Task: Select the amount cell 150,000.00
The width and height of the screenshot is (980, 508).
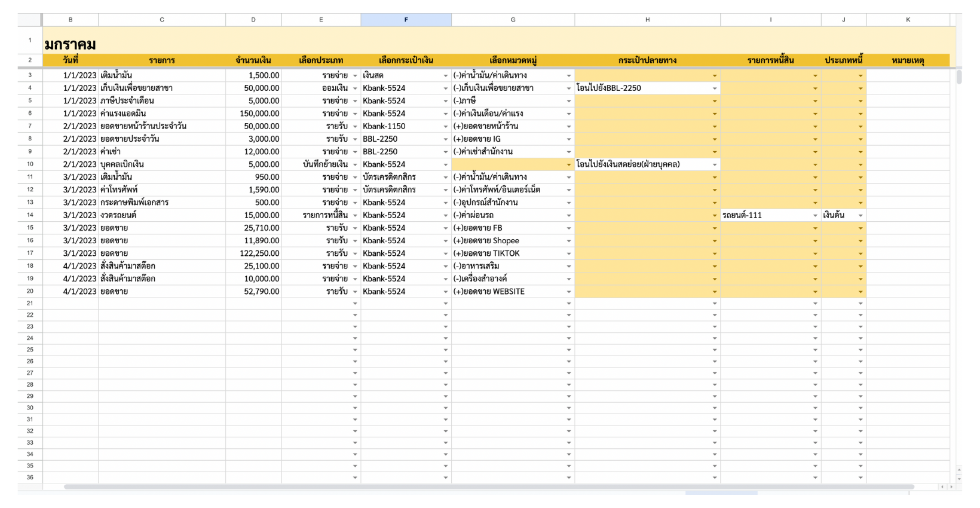Action: tap(253, 114)
